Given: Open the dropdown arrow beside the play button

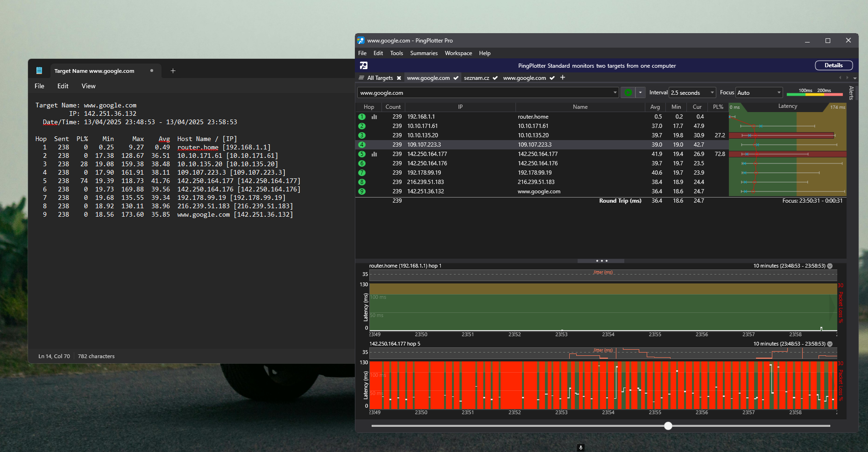Looking at the screenshot, I should click(641, 92).
